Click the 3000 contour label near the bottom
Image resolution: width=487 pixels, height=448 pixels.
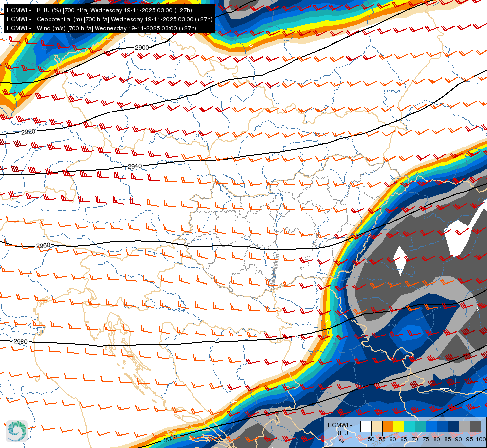click(x=170, y=439)
